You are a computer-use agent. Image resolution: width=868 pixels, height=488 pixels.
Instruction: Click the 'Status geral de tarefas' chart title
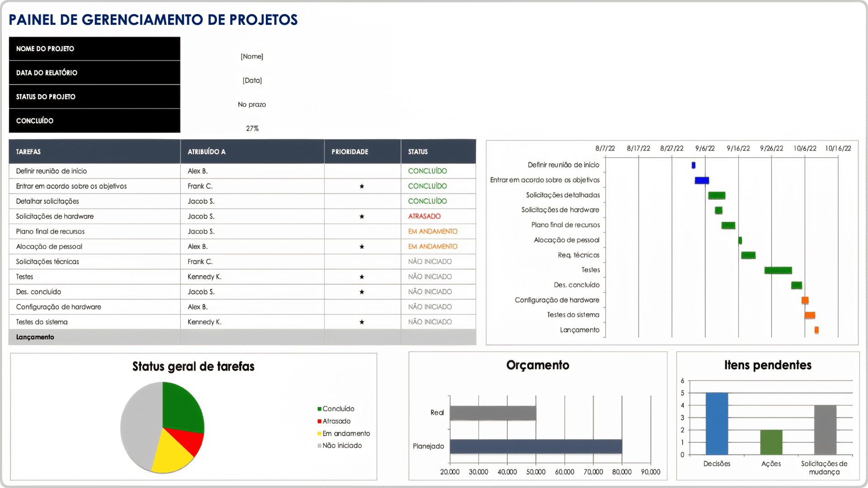click(193, 366)
